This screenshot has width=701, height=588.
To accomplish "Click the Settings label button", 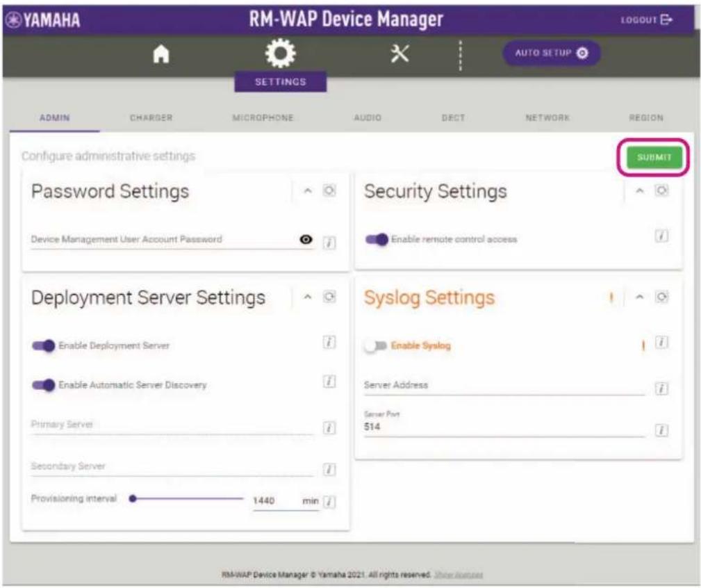I will tap(280, 82).
